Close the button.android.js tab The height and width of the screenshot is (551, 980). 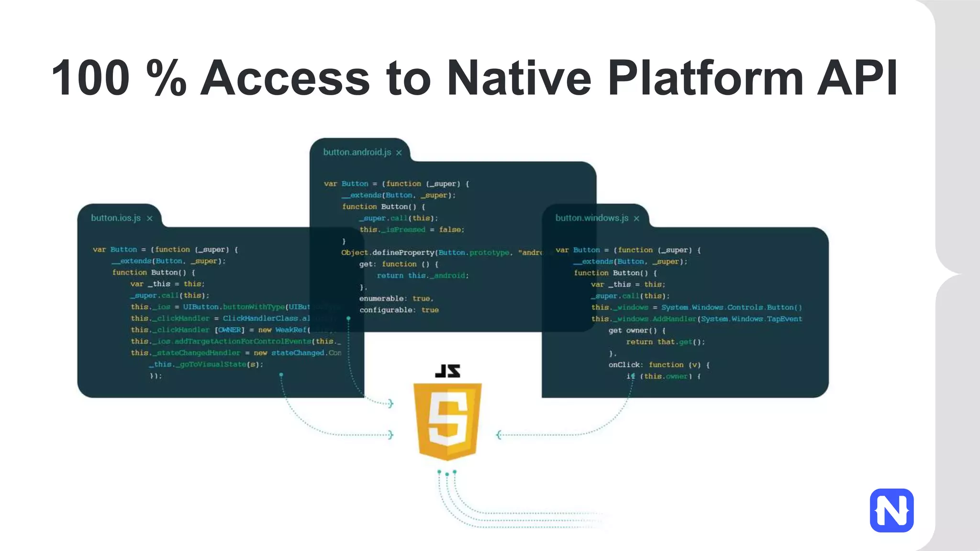399,153
